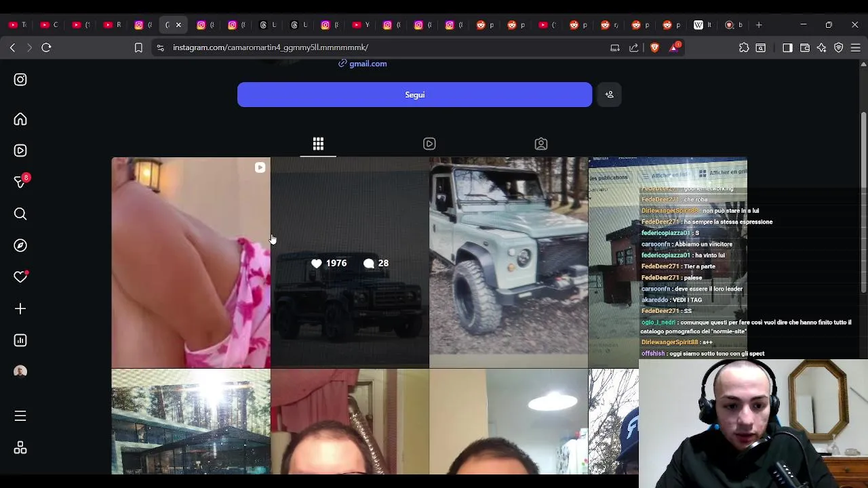View site information icon in address bar
The width and height of the screenshot is (868, 488).
[160, 47]
